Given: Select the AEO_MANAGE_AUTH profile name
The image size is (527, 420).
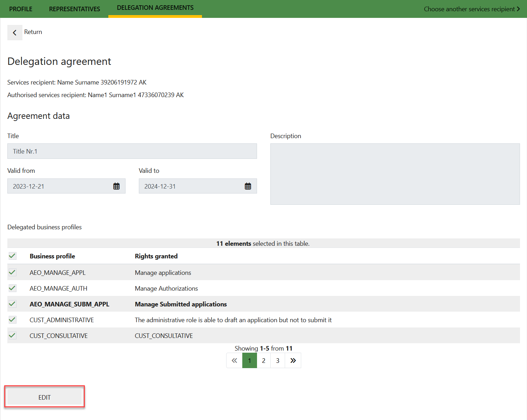Looking at the screenshot, I should 59,289.
